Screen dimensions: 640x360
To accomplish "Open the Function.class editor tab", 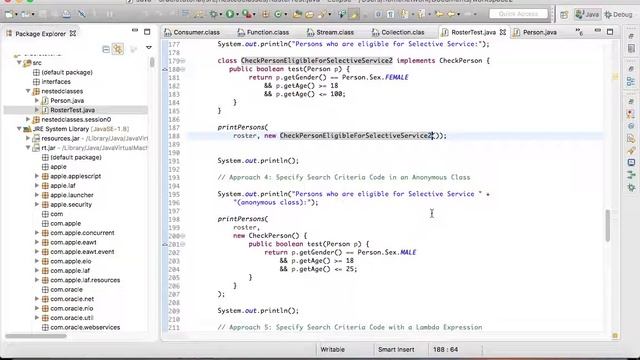I will (263, 32).
